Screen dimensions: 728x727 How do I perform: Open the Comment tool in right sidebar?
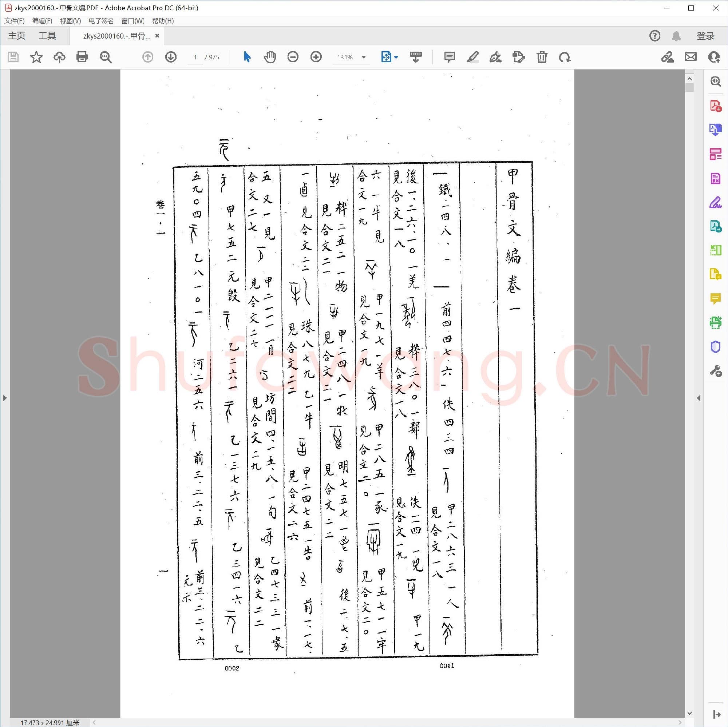coord(716,299)
